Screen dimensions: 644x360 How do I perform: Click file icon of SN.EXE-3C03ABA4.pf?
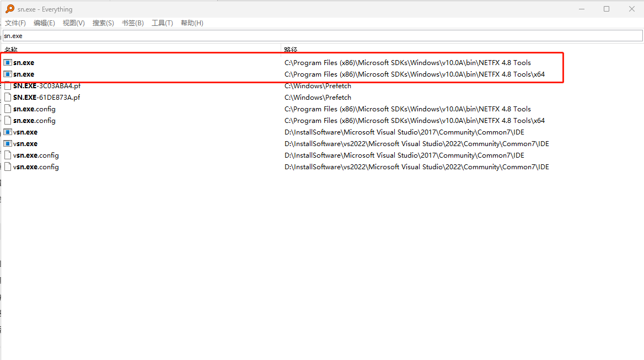(7, 86)
